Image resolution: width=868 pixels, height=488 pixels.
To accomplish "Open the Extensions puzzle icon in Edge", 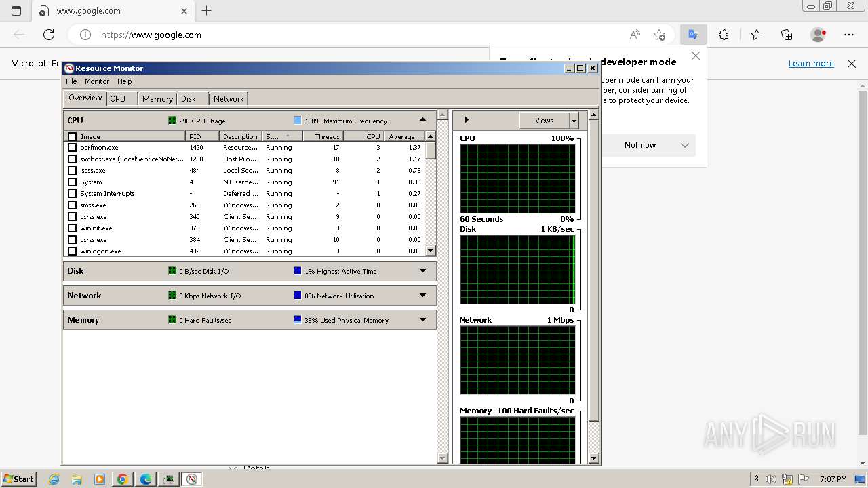I will coord(724,35).
